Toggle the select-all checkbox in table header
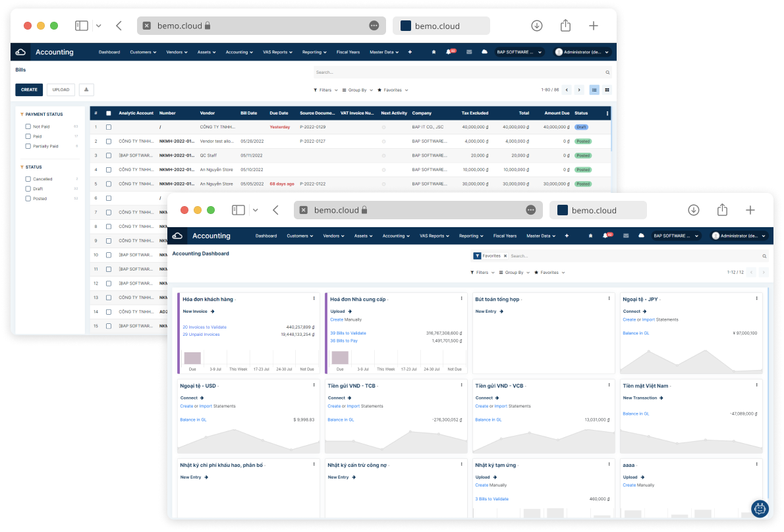 tap(109, 113)
